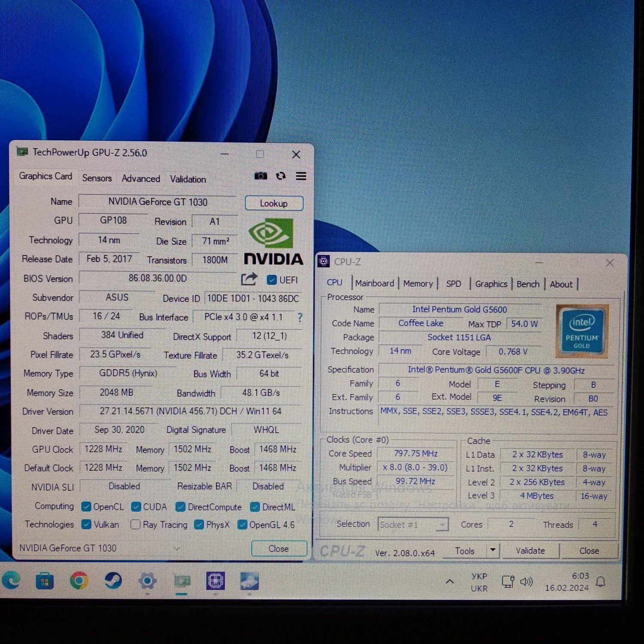Open Steam from taskbar
Viewport: 644px width, 644px height.
113,581
